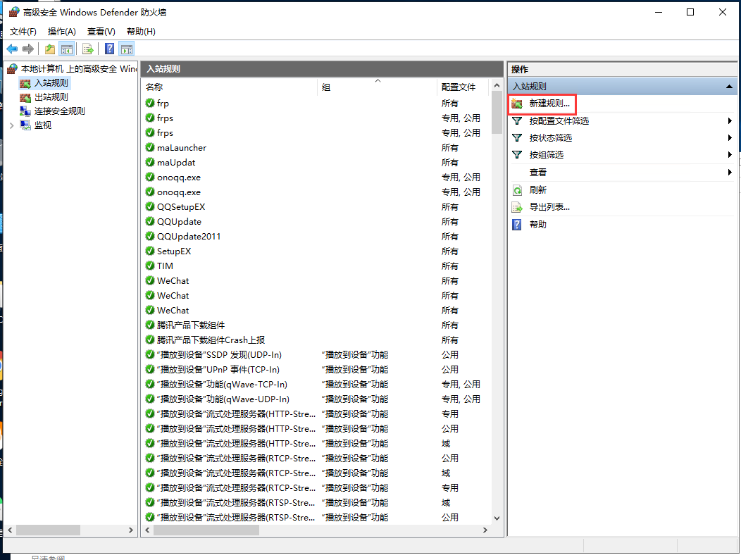Click the connection security rules tree icon
Screen dimensions: 741x560
click(25, 111)
